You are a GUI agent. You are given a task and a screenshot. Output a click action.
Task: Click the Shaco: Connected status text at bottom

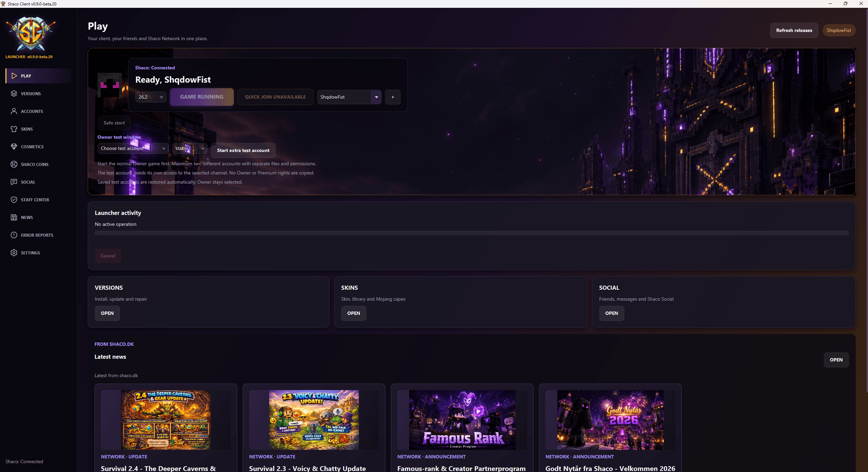[24, 461]
